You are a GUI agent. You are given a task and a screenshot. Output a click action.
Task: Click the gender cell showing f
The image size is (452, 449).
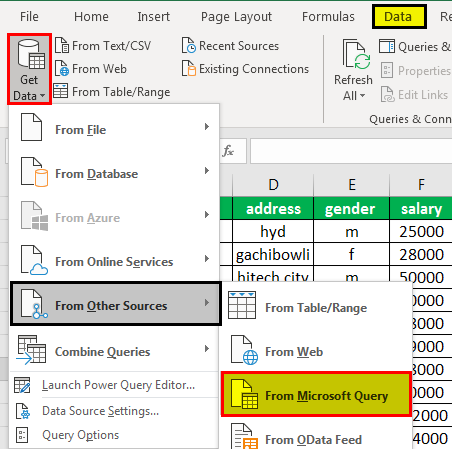352,254
